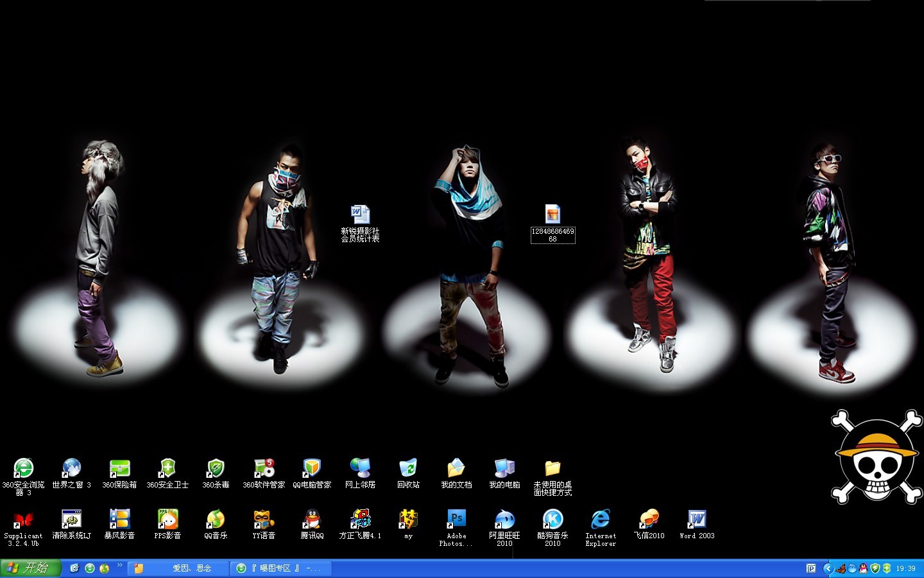Click the Adobe Photoshop shortcut
The image size is (924, 578).
click(456, 527)
